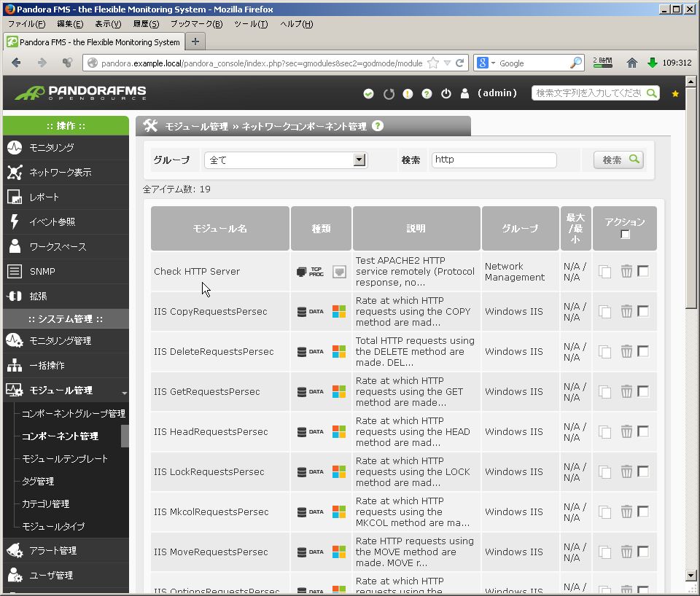Open the search engine dropdown next to Google
Image resolution: width=700 pixels, height=596 pixels.
tap(494, 63)
